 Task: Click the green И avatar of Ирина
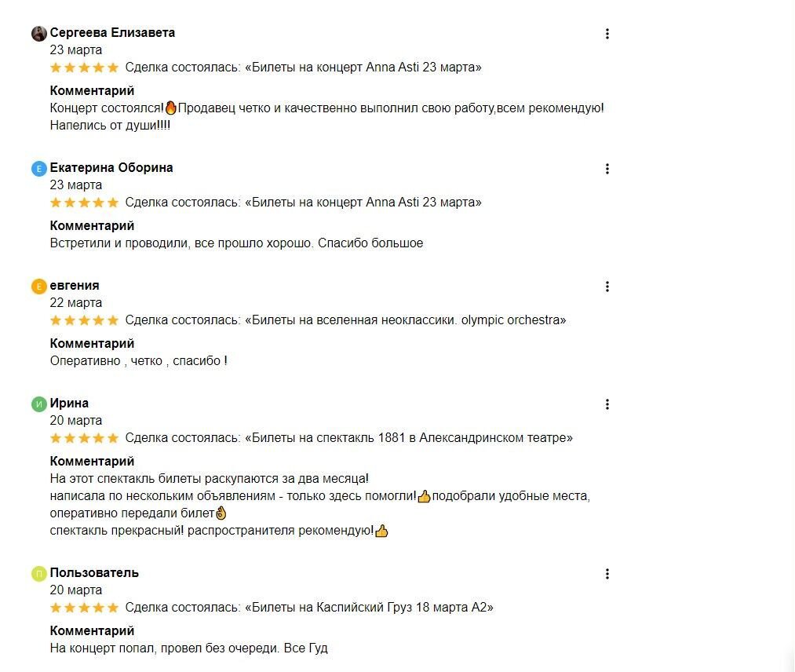coord(39,404)
